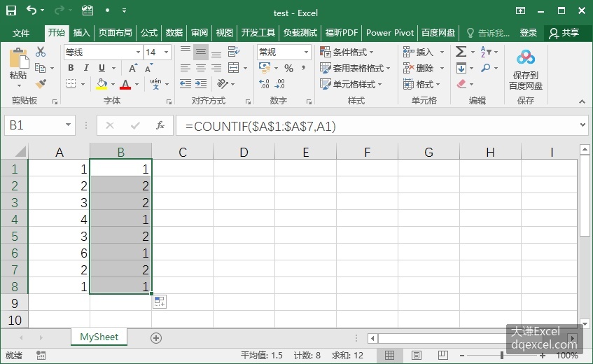The height and width of the screenshot is (364, 593).
Task: Open the font name dropdown
Action: coord(139,52)
